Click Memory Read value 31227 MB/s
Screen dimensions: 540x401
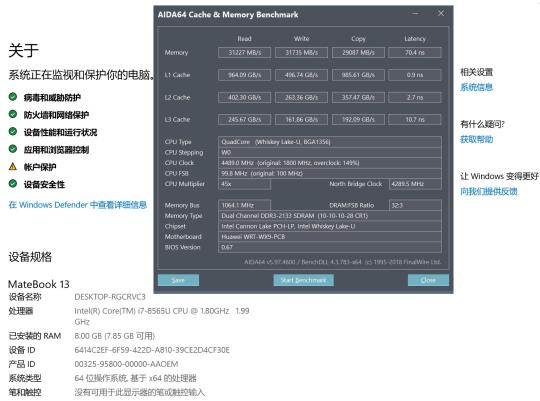click(245, 52)
